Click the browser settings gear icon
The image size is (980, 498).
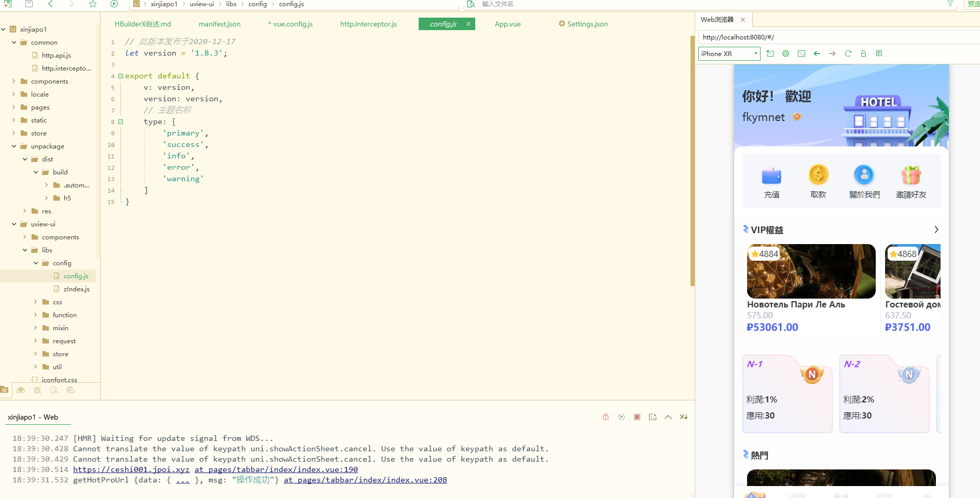point(785,53)
